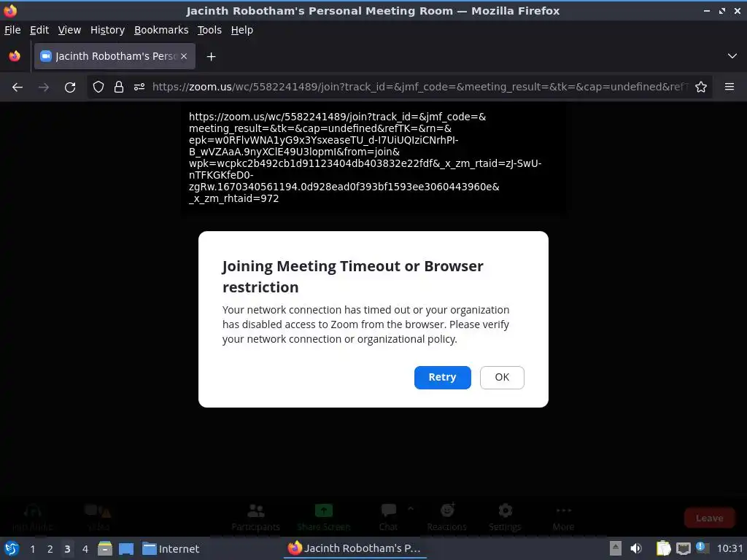The image size is (747, 560).
Task: Click the red Leave button
Action: pos(709,518)
